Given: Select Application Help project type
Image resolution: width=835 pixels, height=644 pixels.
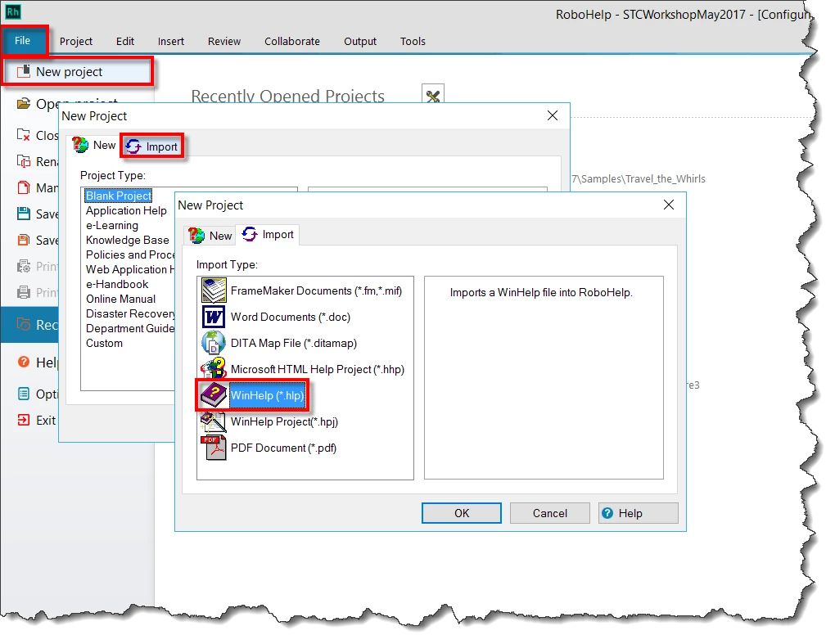Looking at the screenshot, I should 126,211.
